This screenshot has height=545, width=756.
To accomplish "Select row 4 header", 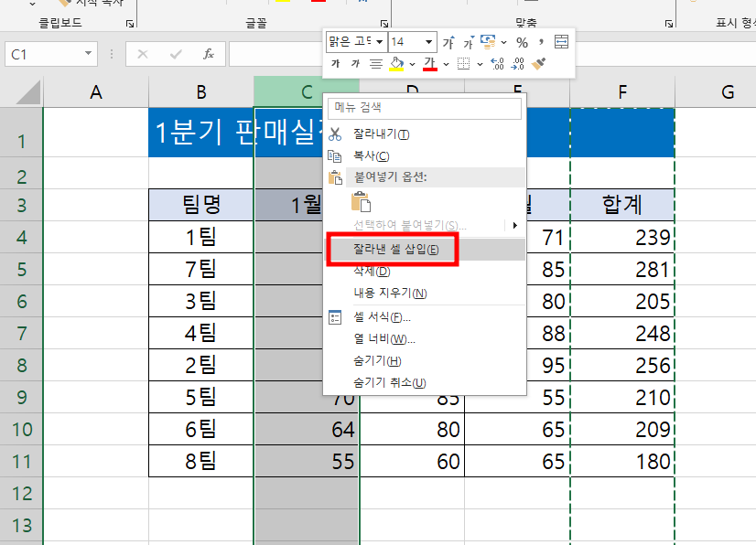I will tap(21, 237).
